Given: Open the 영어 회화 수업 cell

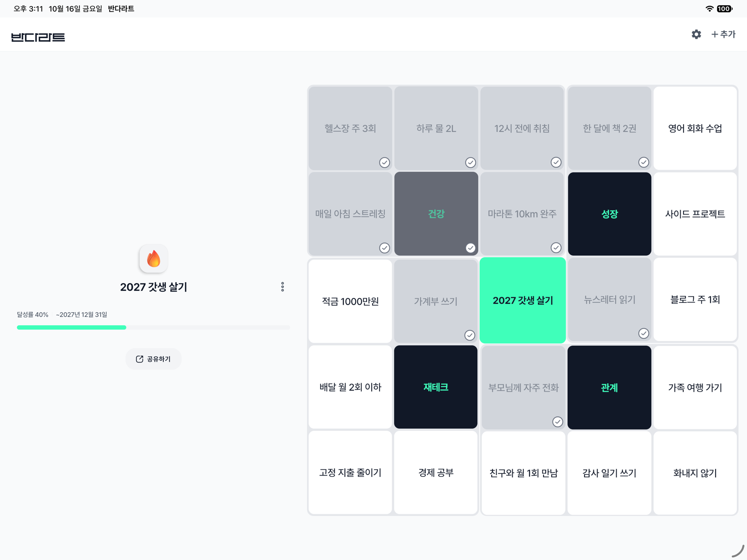Looking at the screenshot, I should tap(695, 128).
